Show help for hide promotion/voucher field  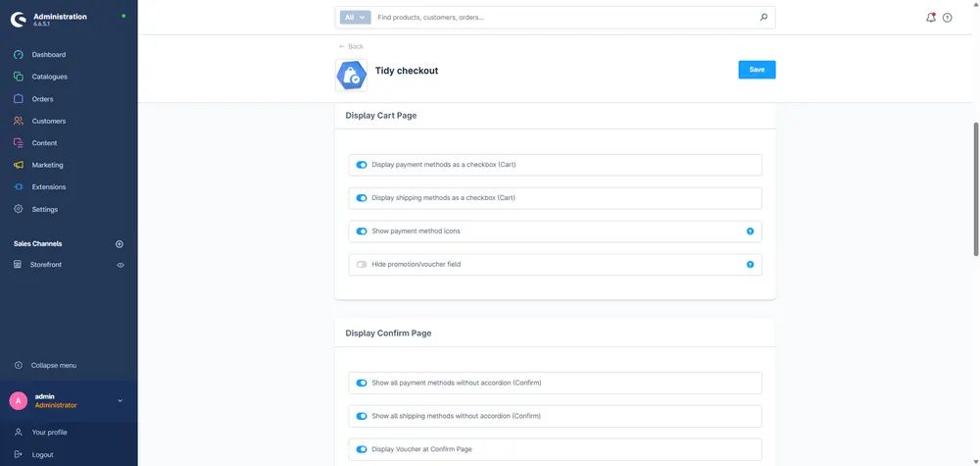pos(750,265)
